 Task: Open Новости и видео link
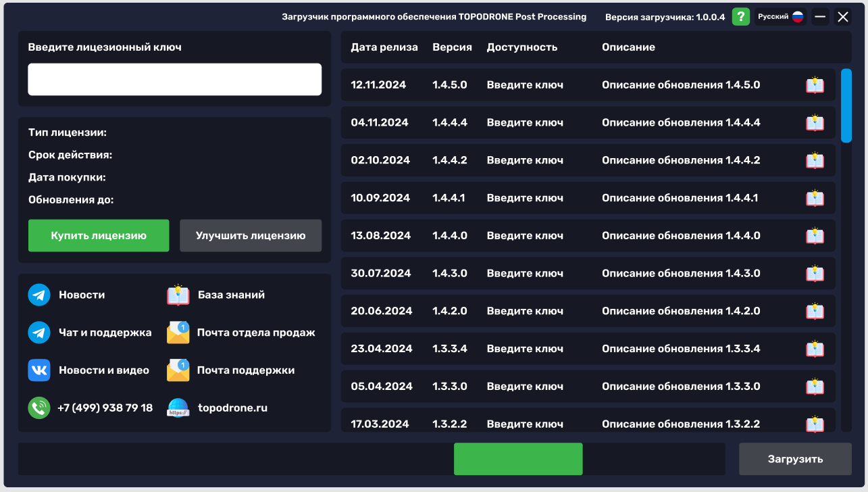click(x=104, y=370)
